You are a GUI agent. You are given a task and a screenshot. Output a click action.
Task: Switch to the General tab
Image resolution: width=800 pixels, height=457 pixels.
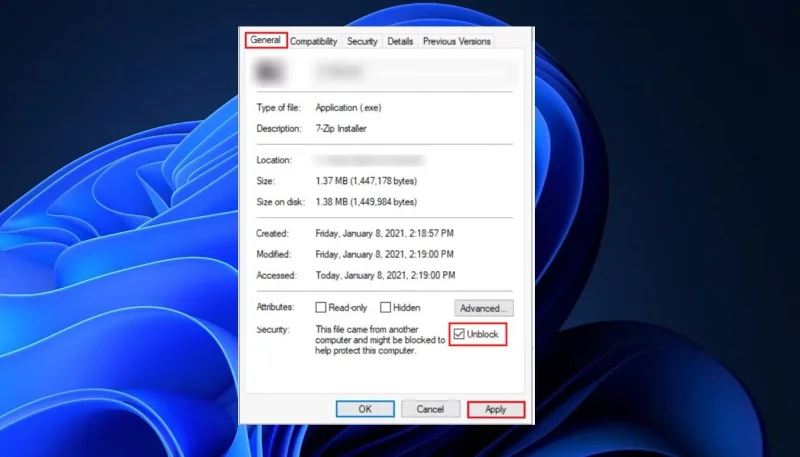pyautogui.click(x=266, y=40)
